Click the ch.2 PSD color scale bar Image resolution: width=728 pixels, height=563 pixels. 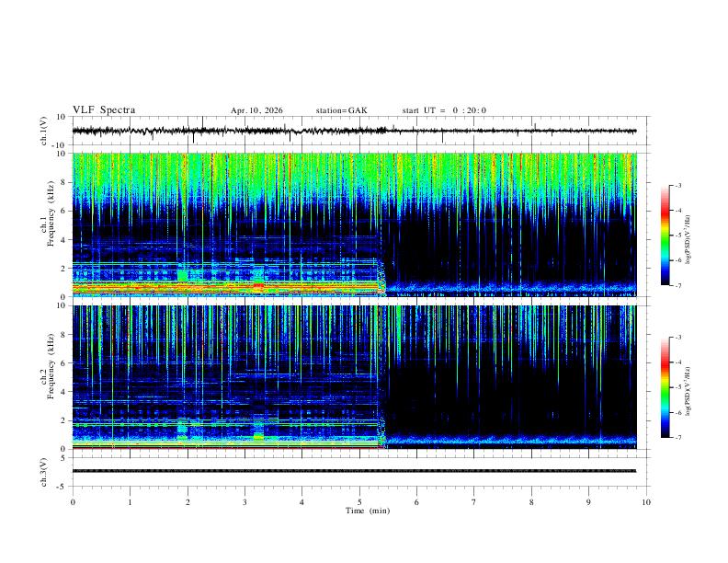tap(665, 387)
